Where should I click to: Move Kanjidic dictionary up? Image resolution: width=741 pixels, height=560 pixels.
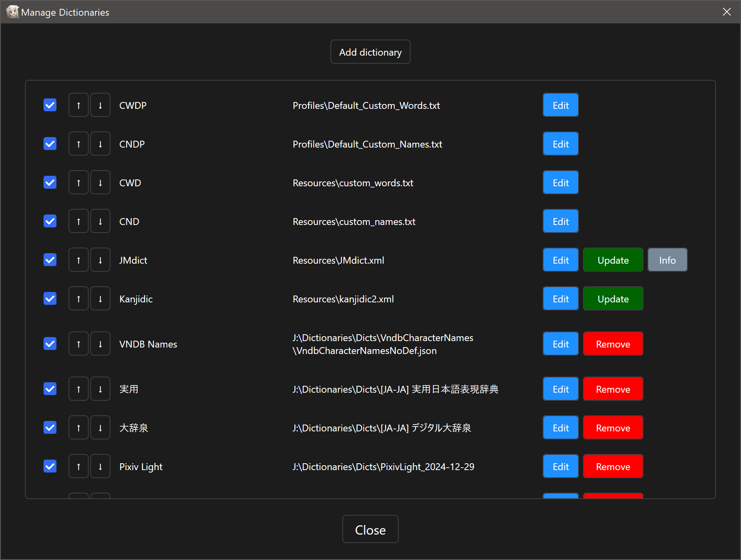click(x=79, y=299)
